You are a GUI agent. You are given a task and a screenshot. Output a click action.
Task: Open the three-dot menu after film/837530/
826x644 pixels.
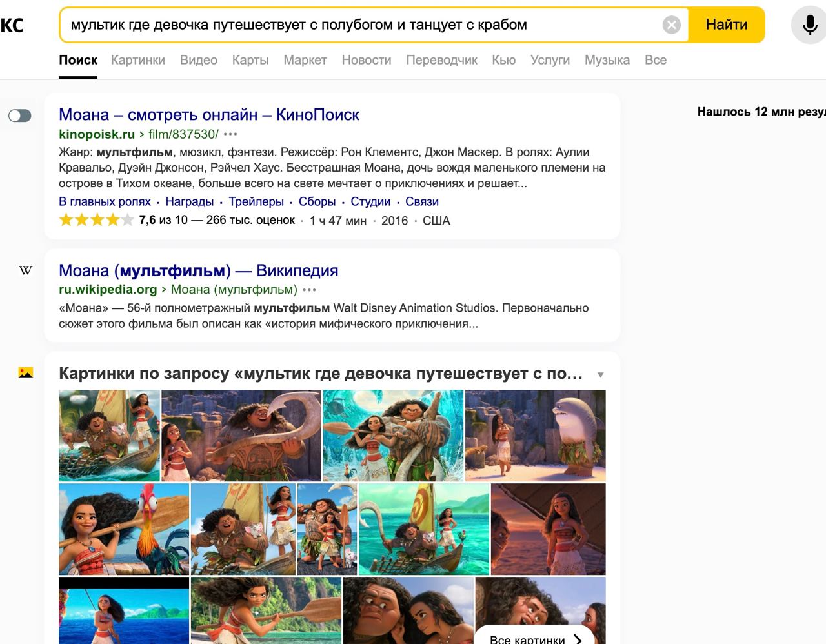coord(230,134)
